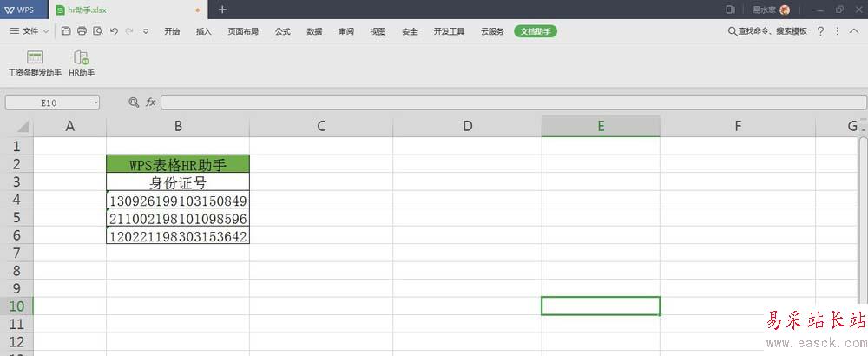The width and height of the screenshot is (868, 356).
Task: Expand the quick access toolbar customize arrow
Action: [146, 31]
